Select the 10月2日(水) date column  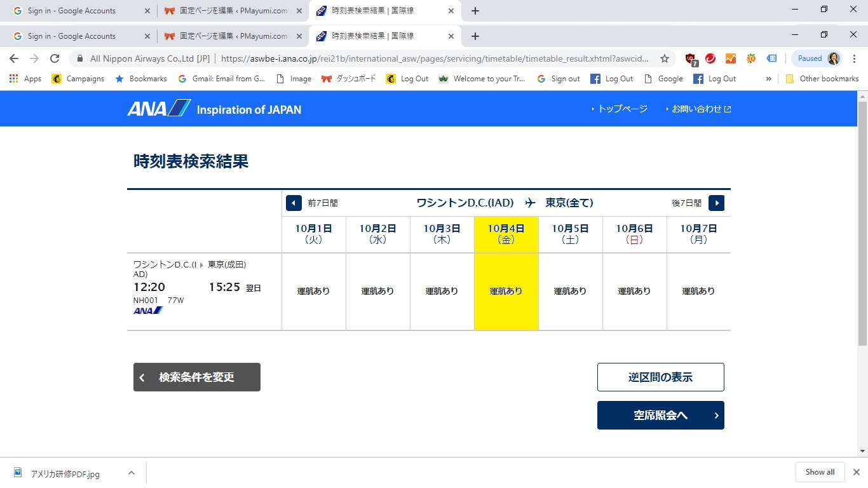pyautogui.click(x=378, y=234)
